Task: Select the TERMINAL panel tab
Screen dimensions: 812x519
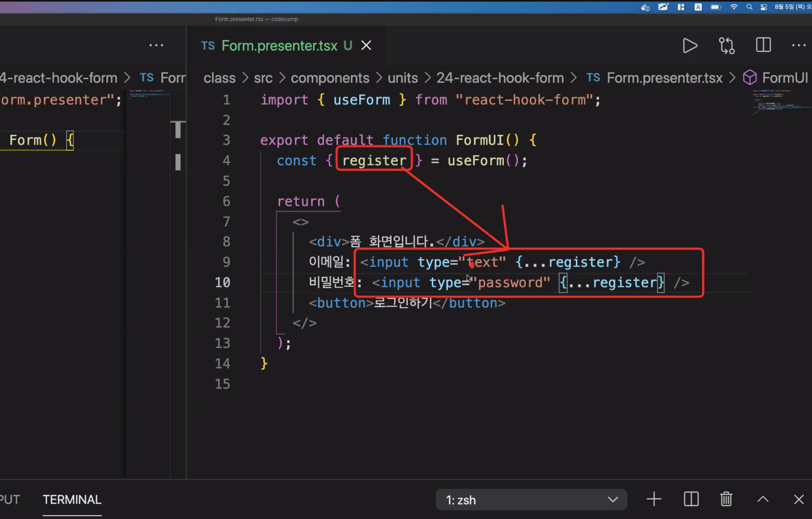Action: [x=72, y=500]
